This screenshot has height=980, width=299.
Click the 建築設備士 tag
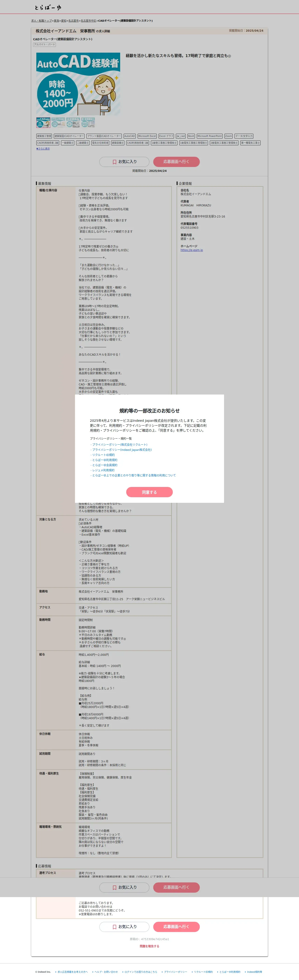[x=118, y=143]
